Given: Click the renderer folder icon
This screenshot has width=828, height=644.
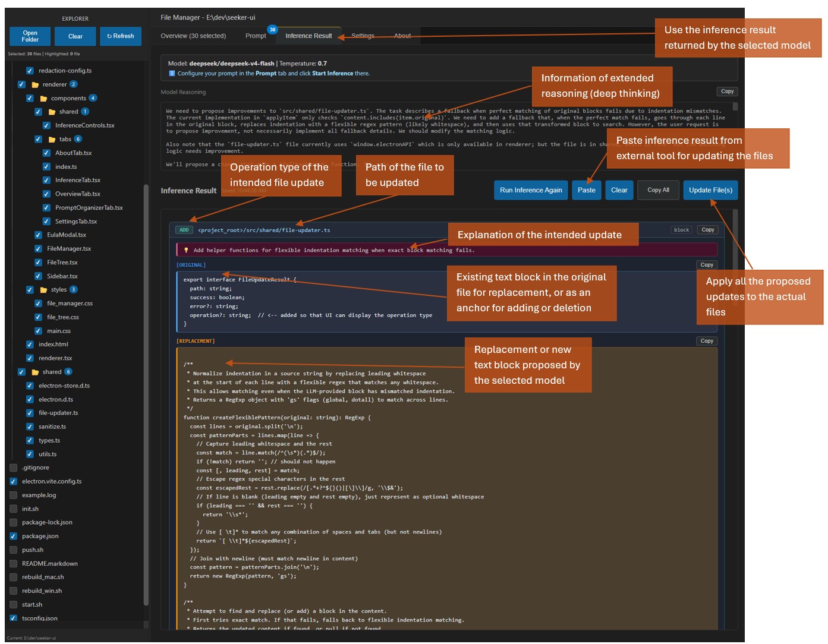Looking at the screenshot, I should pos(35,85).
